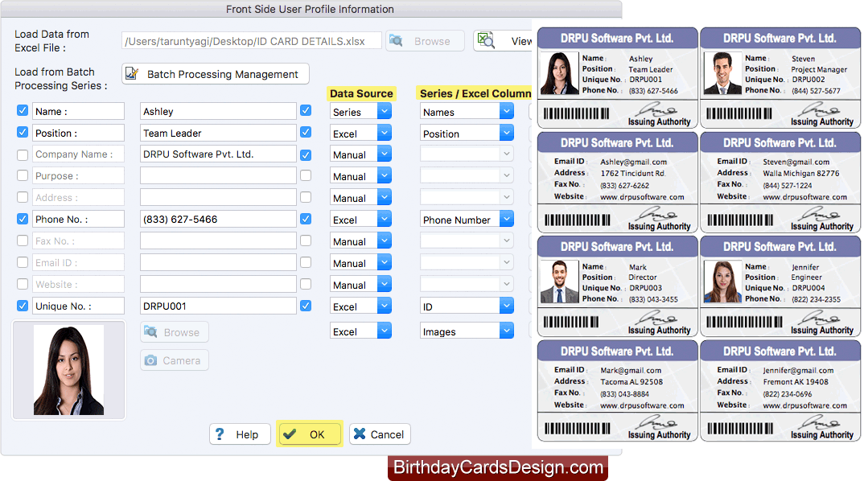Enable the Company Name checkbox
868x481 pixels.
[23, 154]
